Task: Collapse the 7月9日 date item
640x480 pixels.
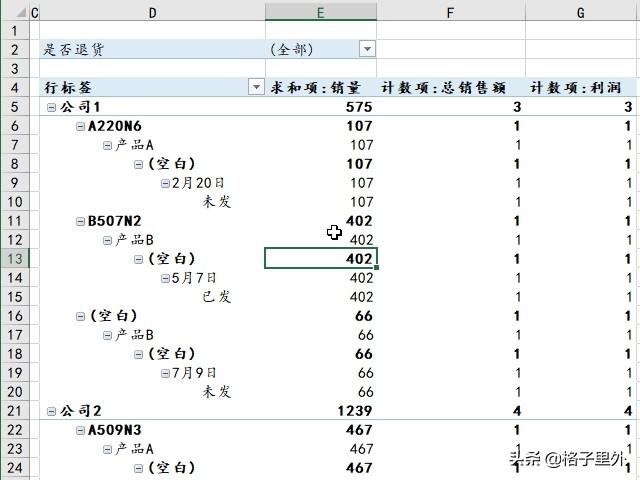Action: click(x=165, y=373)
